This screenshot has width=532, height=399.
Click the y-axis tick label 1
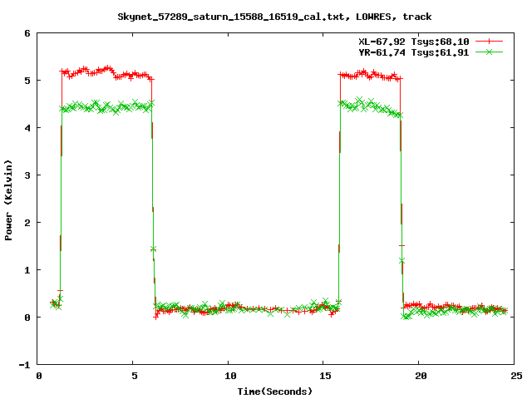[27, 270]
